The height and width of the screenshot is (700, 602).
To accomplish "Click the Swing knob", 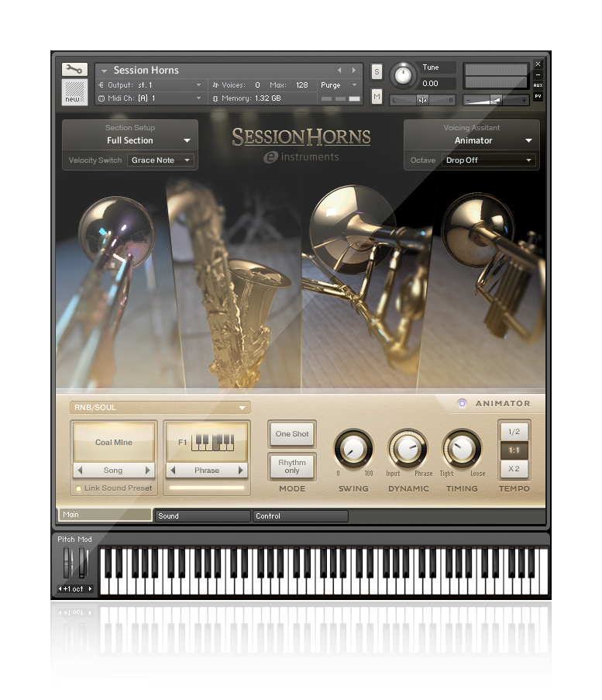I will coord(353,449).
